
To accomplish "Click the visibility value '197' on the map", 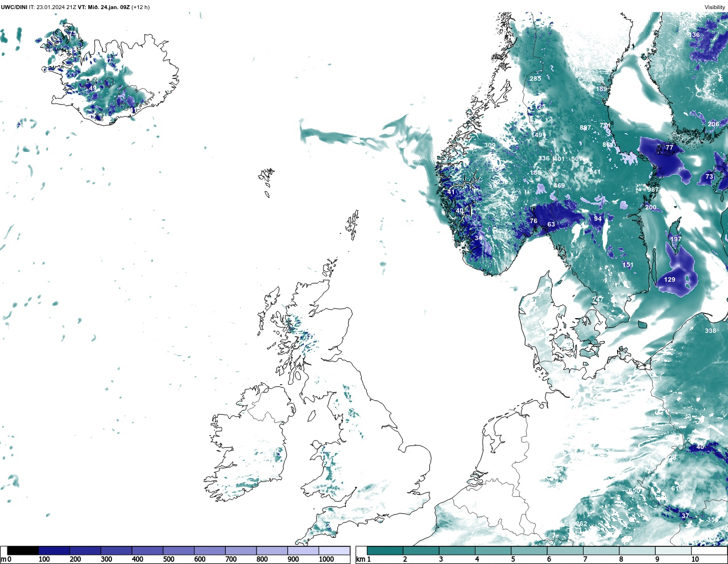I will tap(675, 239).
